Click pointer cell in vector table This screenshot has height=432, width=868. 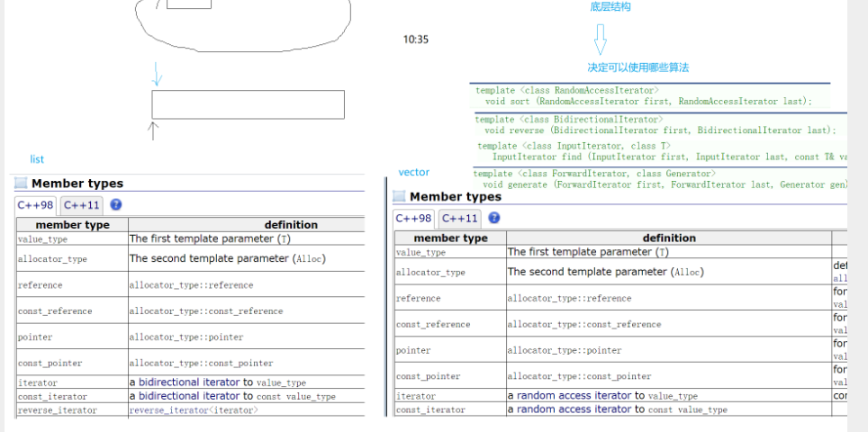450,349
